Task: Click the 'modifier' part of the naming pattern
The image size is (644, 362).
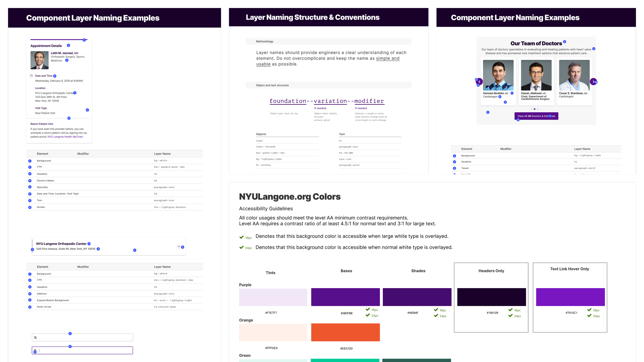Action: tap(369, 101)
